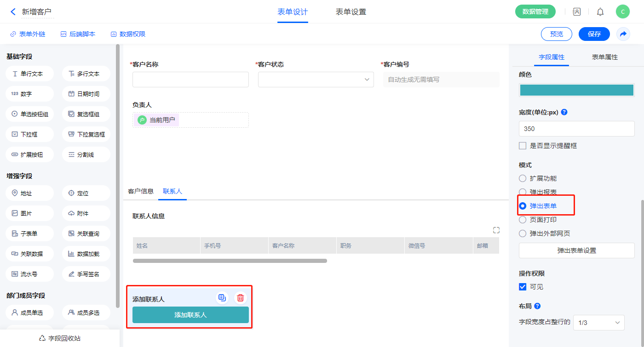Uncheck the 可见 permission checkbox
The width and height of the screenshot is (644, 347).
523,287
